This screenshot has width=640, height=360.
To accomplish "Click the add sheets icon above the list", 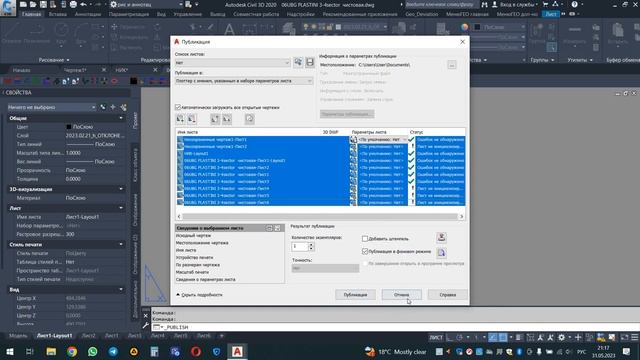I will click(x=180, y=119).
